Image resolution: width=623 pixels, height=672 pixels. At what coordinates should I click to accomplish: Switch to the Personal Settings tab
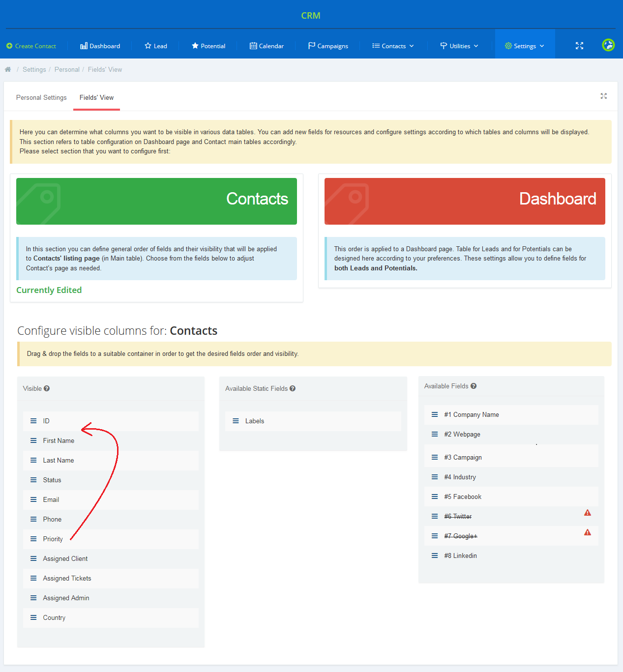click(x=41, y=97)
